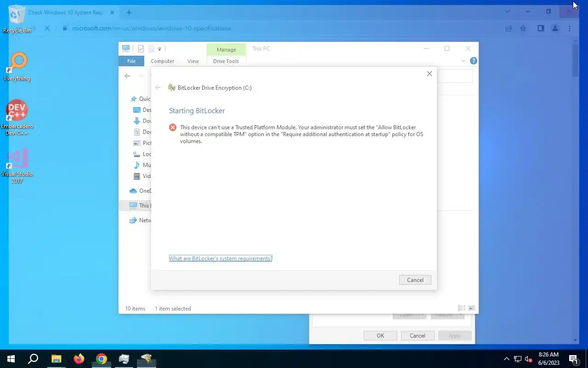Close the BitLocker Drive Encryption dialog

click(429, 74)
